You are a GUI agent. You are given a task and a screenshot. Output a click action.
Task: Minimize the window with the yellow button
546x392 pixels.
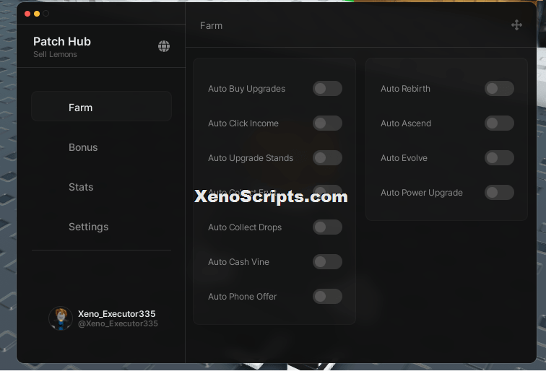click(x=37, y=14)
